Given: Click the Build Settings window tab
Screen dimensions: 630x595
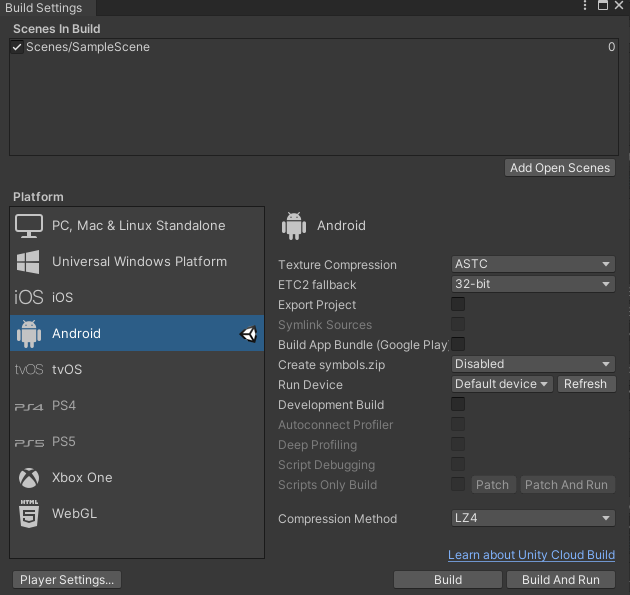Looking at the screenshot, I should point(44,8).
